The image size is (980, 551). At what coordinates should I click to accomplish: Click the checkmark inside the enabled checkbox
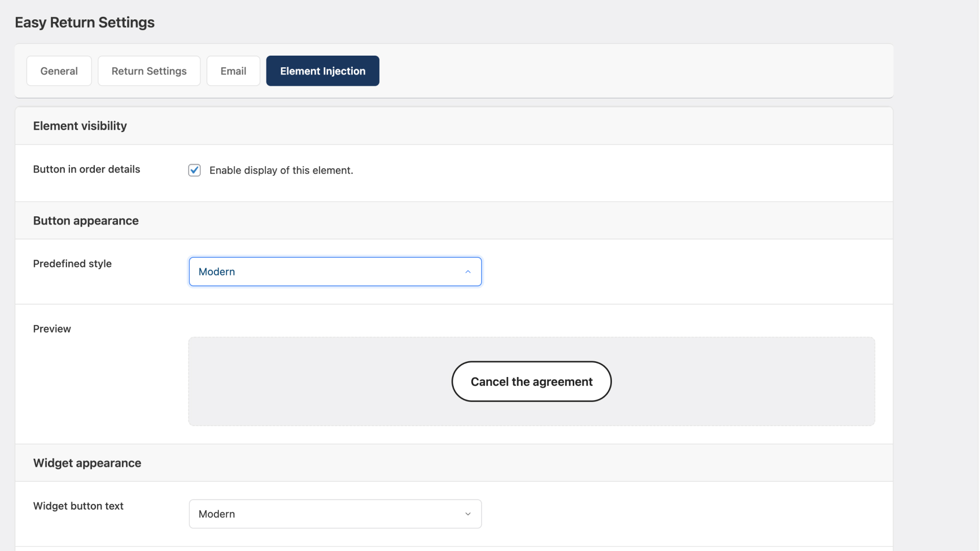[194, 170]
